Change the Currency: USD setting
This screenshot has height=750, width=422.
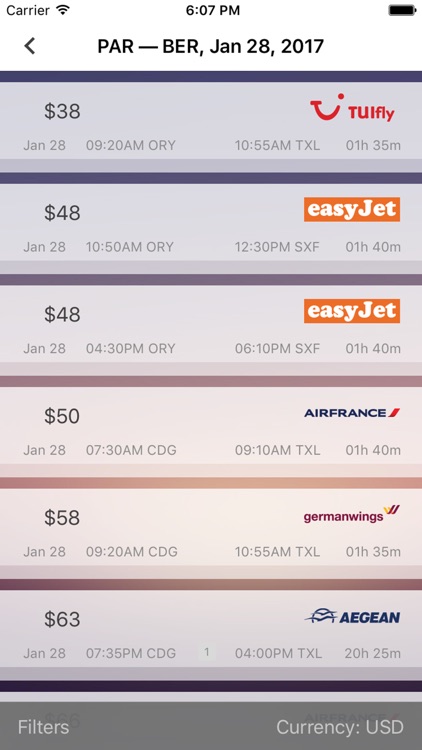point(340,728)
